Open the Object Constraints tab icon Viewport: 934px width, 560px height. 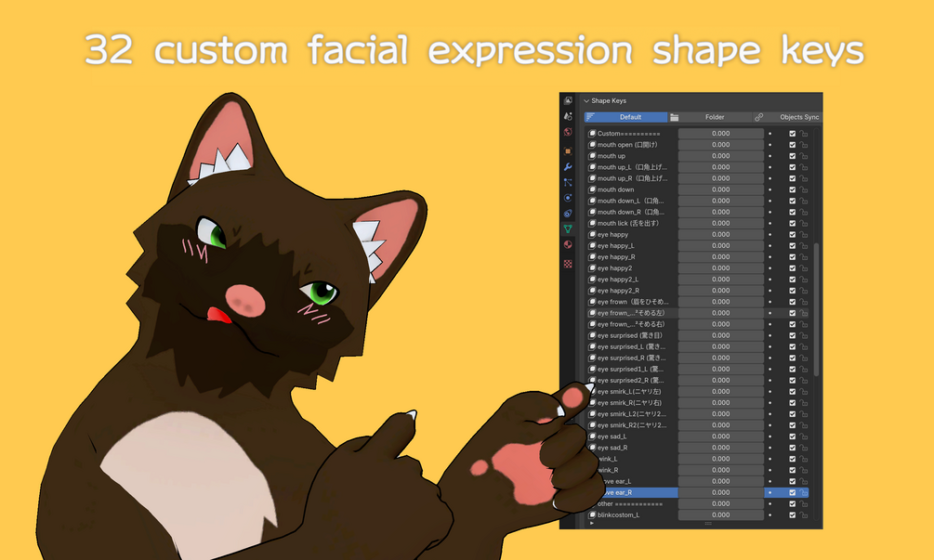pyautogui.click(x=568, y=213)
